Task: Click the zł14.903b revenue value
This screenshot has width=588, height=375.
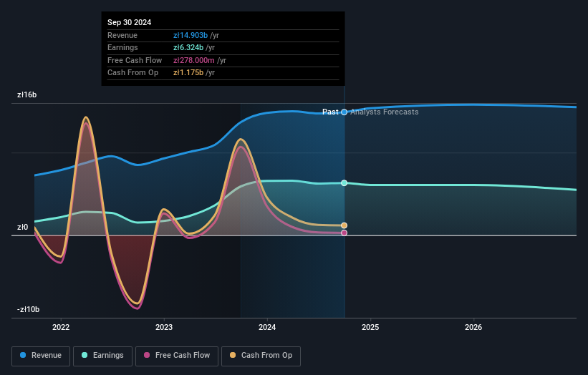Action: tap(191, 35)
